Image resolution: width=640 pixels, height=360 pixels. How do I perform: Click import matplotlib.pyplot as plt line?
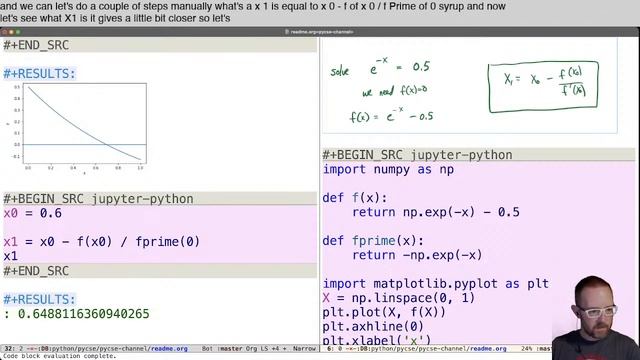[436, 284]
